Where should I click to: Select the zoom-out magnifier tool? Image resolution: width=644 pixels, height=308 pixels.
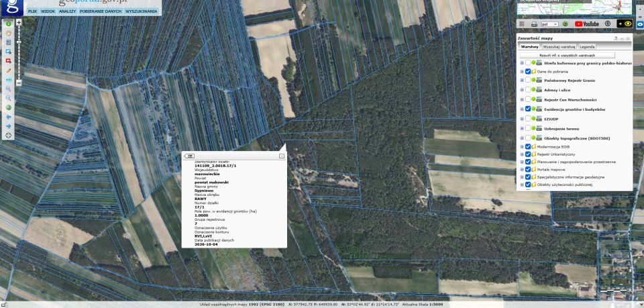point(8,98)
